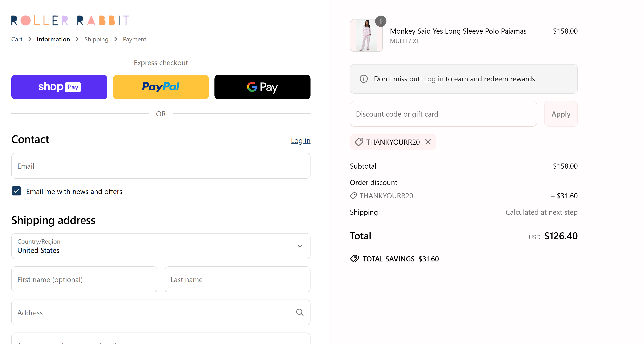Screen dimensions: 644x344
Task: Click the info icon in the rewards banner
Action: [363, 79]
